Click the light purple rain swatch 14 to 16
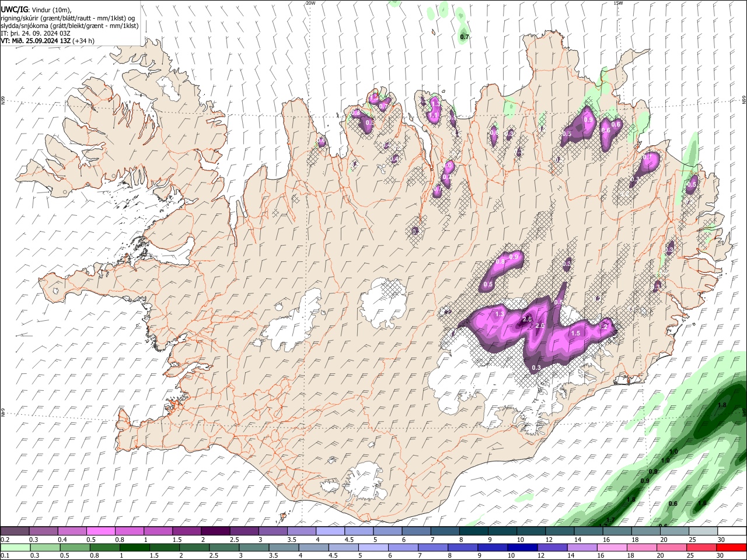Viewport: 747px width, 560px height. (x=581, y=547)
